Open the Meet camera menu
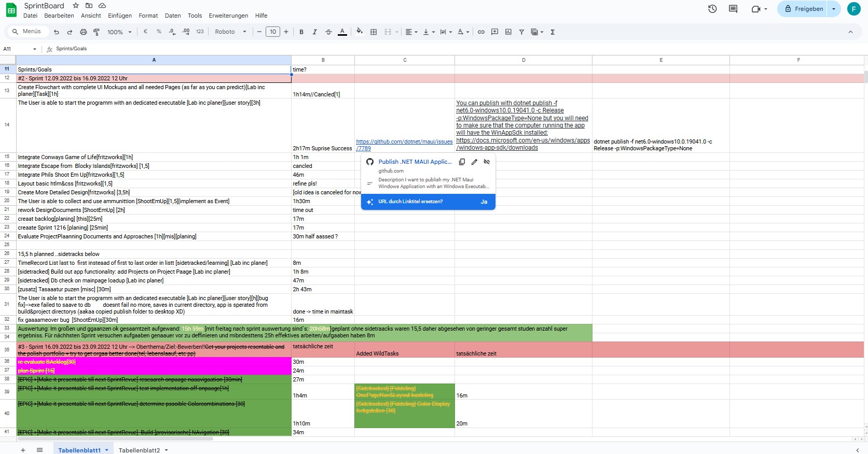 (759, 9)
